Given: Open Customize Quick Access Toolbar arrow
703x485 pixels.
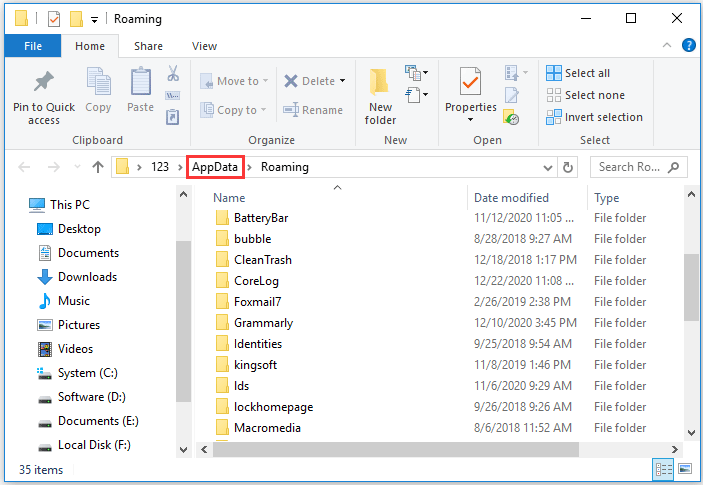Looking at the screenshot, I should coord(95,19).
